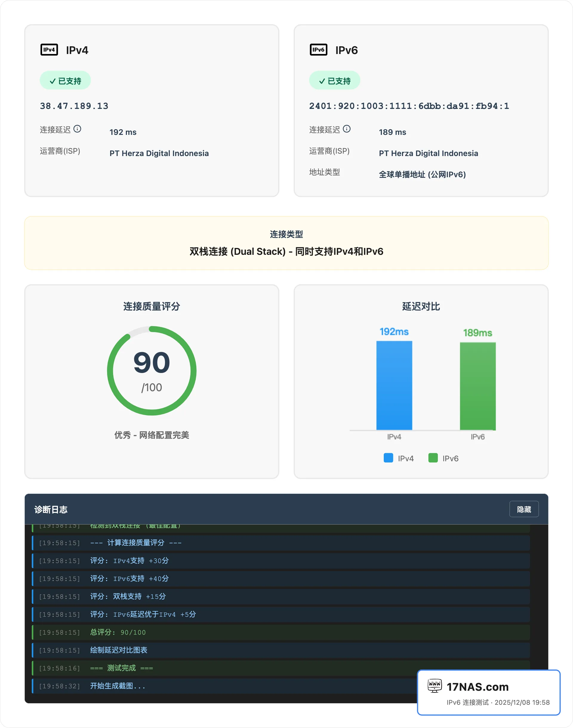Image resolution: width=573 pixels, height=728 pixels.
Task: Click the green IPv6 189ms bar
Action: pyautogui.click(x=478, y=386)
